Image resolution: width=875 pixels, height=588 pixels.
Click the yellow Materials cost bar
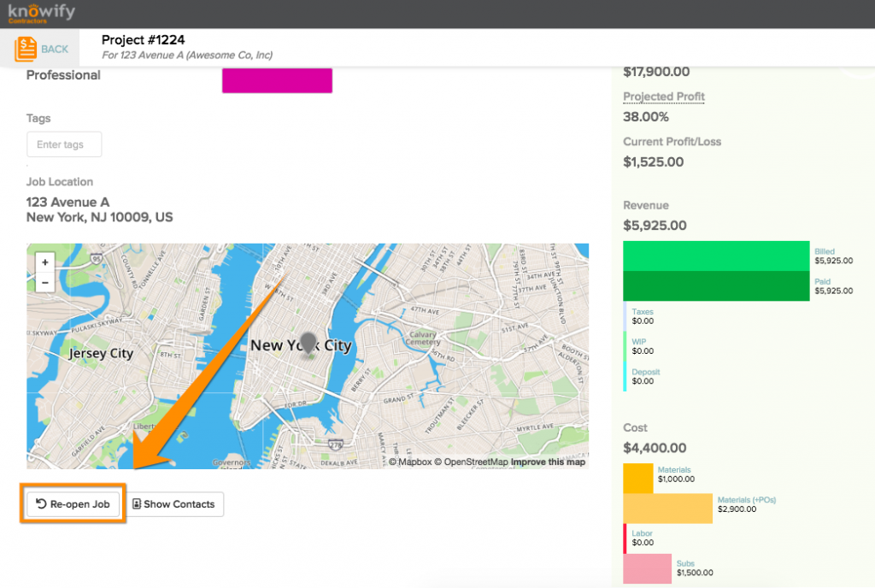638,478
